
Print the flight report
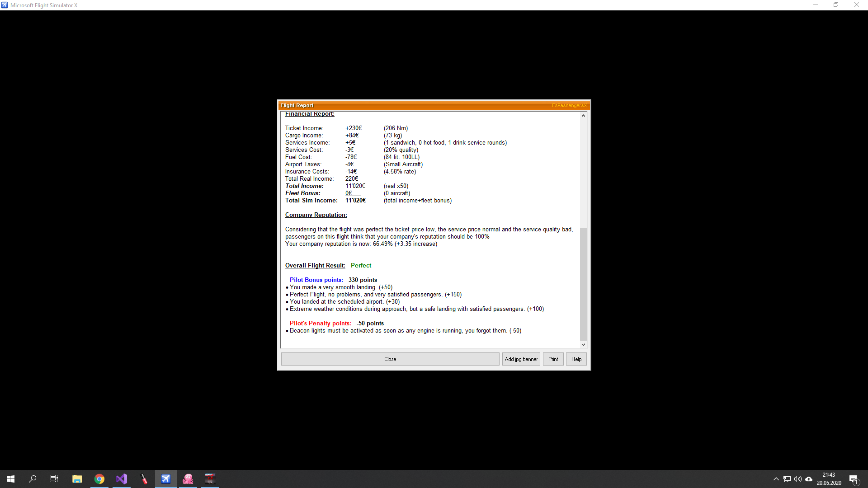click(553, 359)
